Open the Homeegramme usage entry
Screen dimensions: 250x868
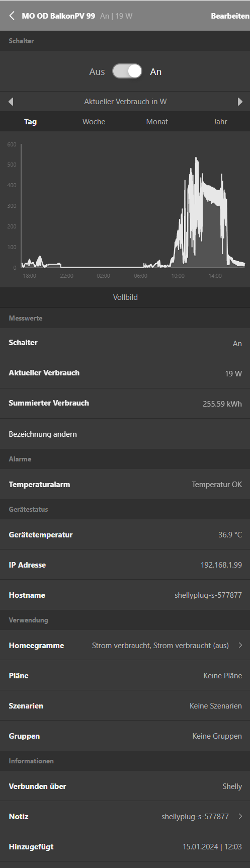tap(125, 645)
